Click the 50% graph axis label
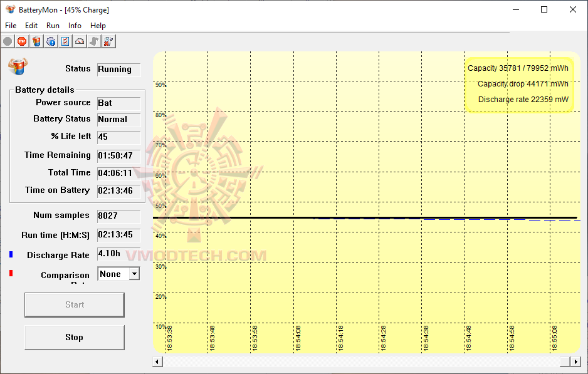The image size is (588, 374). coord(160,205)
